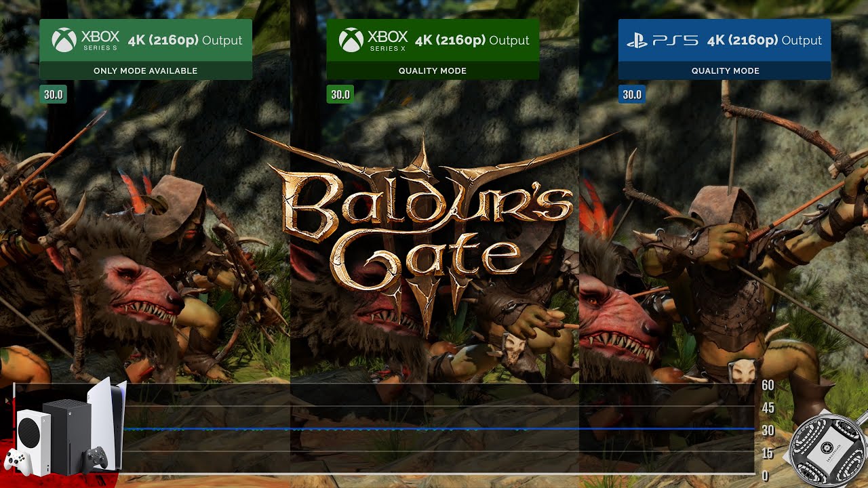
Task: Click the PS5 "QUALITY MODE" label
Action: (x=725, y=70)
